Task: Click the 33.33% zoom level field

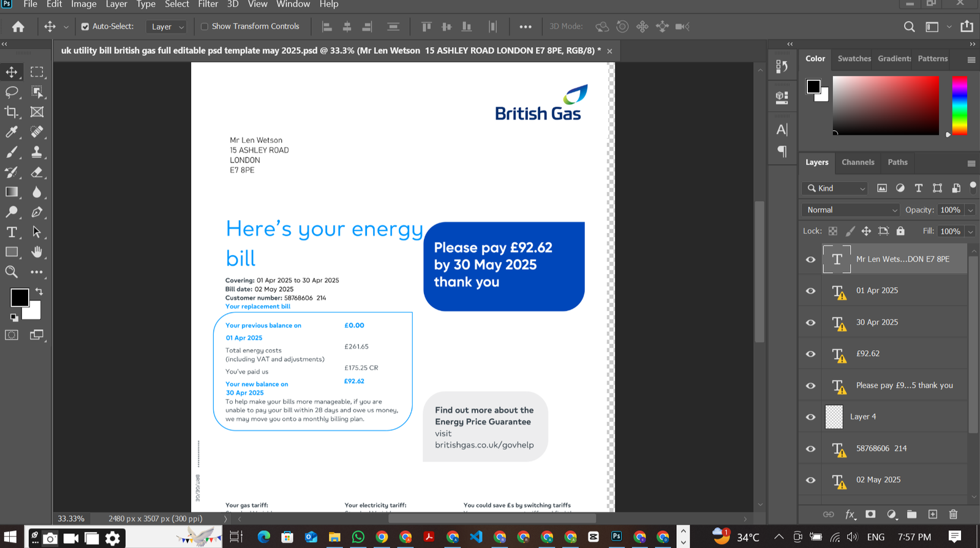Action: tap(71, 519)
